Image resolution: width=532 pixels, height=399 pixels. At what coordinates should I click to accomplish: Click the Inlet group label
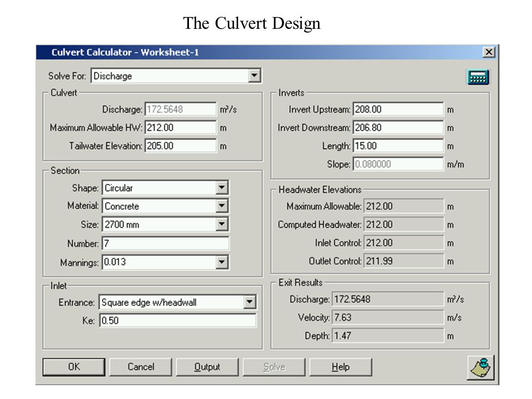[x=58, y=286]
